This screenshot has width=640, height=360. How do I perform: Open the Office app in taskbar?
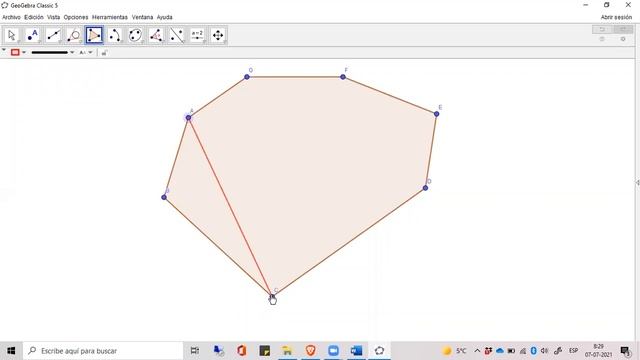coord(241,351)
